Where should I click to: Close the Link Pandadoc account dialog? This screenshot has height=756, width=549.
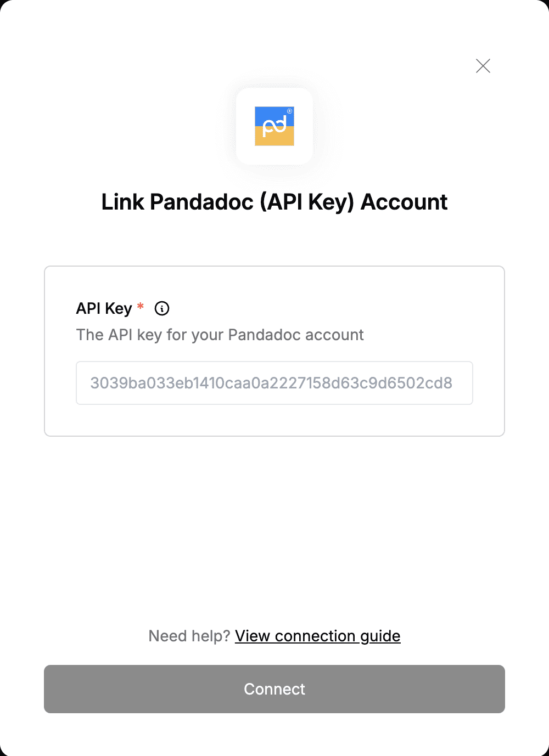pyautogui.click(x=483, y=66)
